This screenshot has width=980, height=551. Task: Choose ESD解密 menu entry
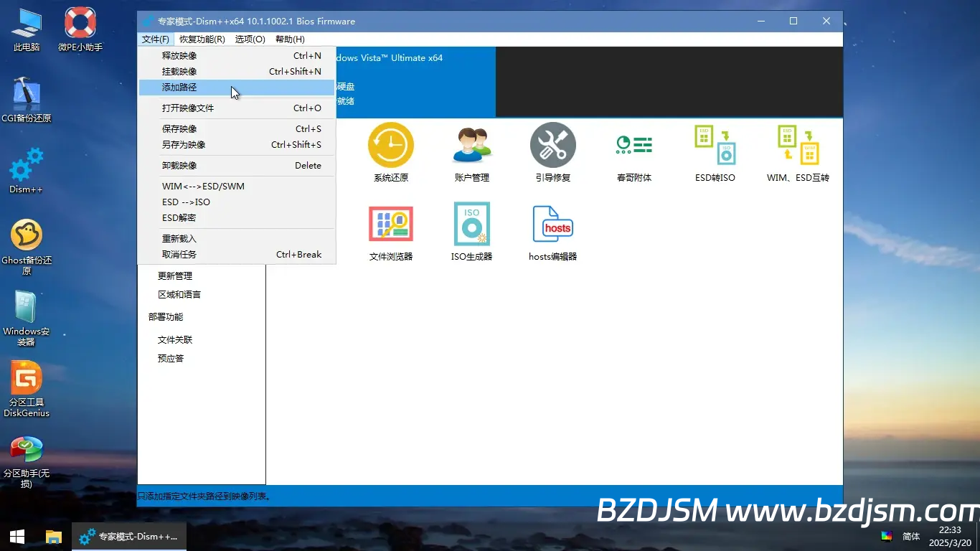(x=237, y=218)
